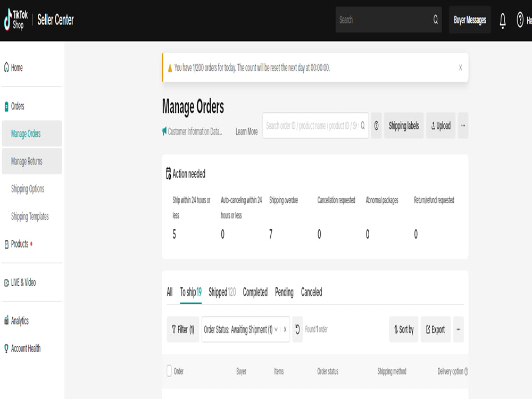
Task: Switch to the Shipped 120 tab
Action: coord(222,292)
